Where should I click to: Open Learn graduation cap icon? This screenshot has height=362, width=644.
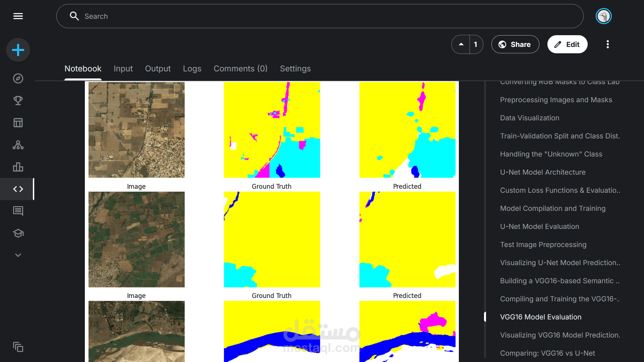(x=18, y=233)
